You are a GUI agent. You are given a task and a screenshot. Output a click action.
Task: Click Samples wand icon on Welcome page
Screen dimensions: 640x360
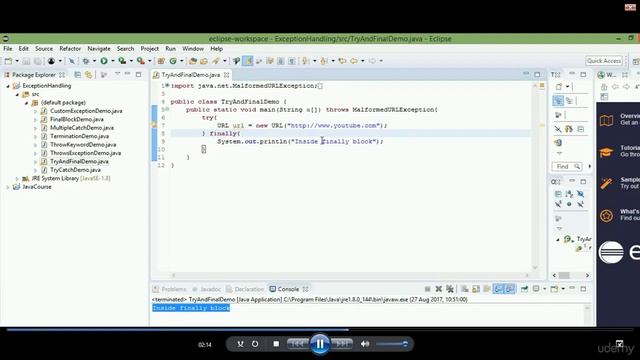click(x=607, y=184)
